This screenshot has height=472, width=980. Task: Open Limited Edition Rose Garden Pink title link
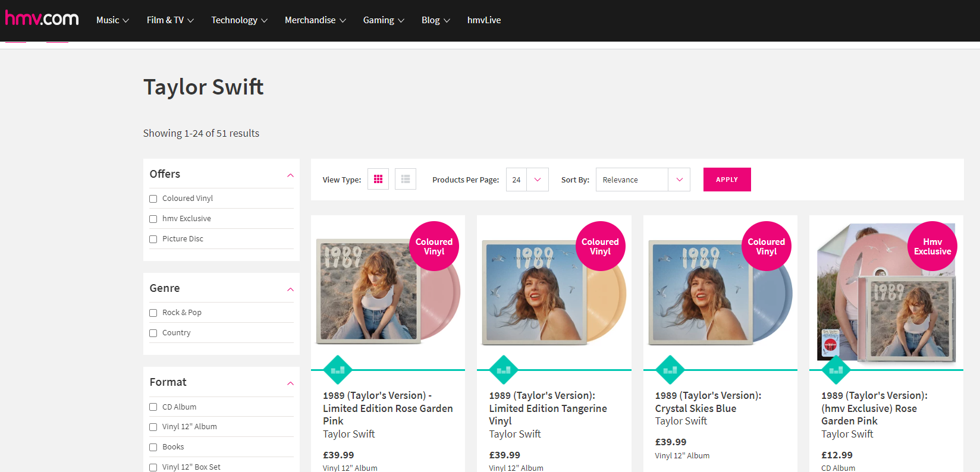point(388,408)
